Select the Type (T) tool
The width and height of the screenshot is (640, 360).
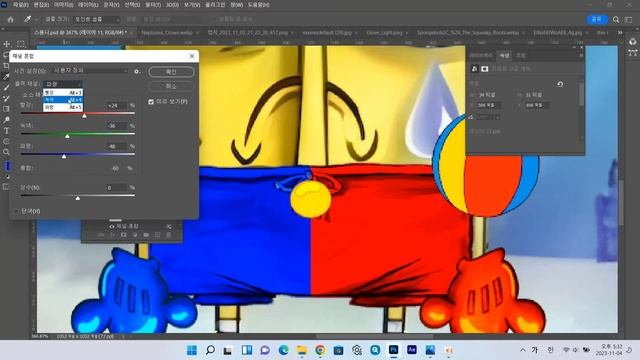[x=6, y=131]
